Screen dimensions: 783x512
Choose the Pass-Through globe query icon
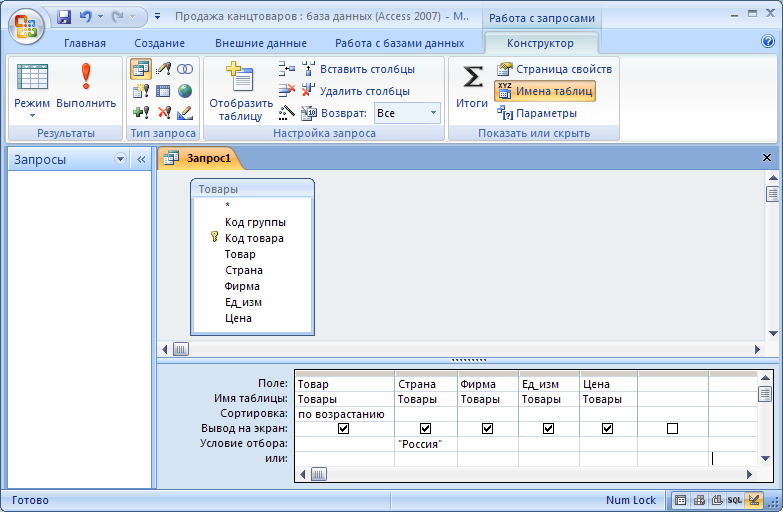185,91
